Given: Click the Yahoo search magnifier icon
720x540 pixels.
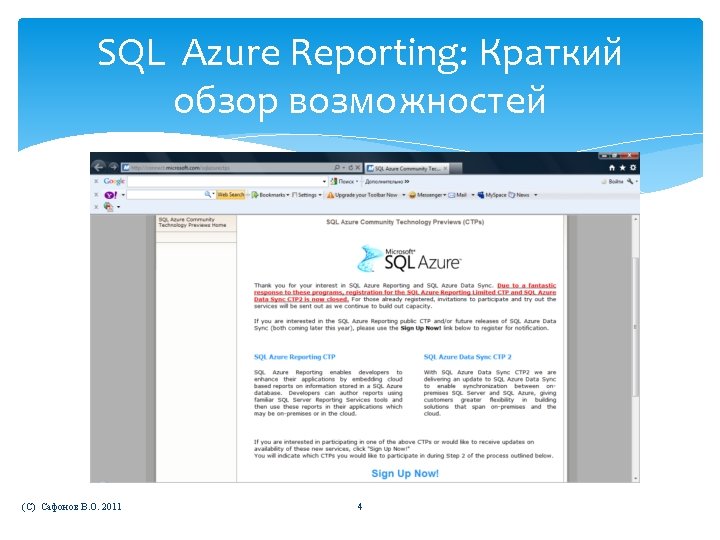Looking at the screenshot, I should pos(208,195).
